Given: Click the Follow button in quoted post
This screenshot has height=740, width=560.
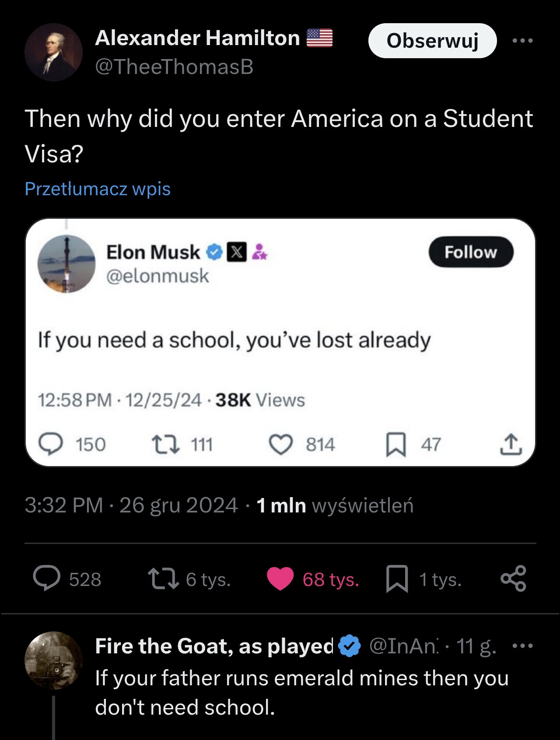Looking at the screenshot, I should click(x=471, y=252).
